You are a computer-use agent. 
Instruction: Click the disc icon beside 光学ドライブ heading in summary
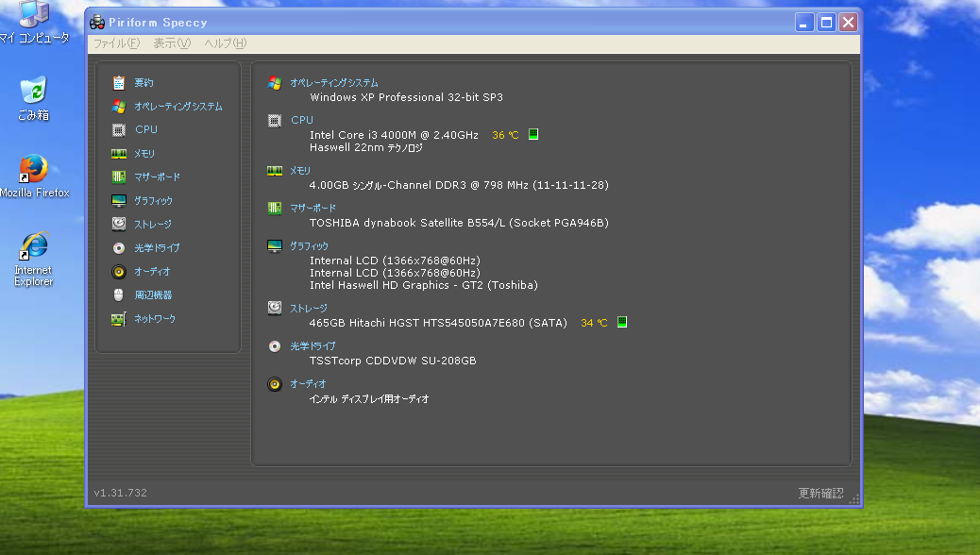pyautogui.click(x=275, y=346)
